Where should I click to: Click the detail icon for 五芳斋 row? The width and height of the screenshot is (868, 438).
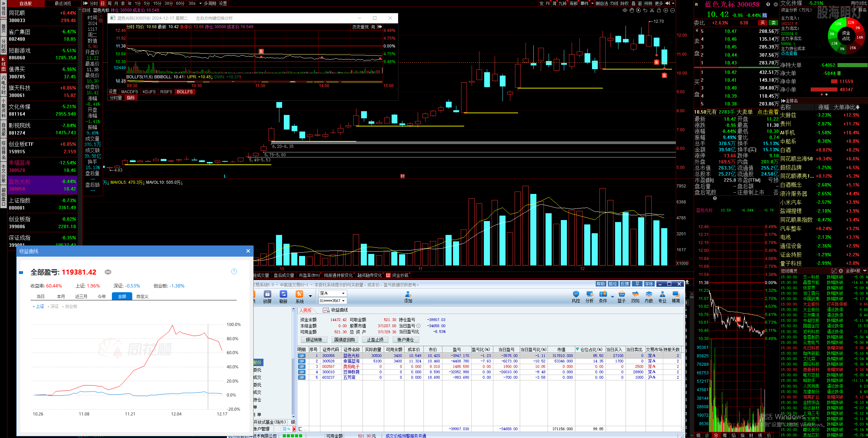tap(301, 377)
